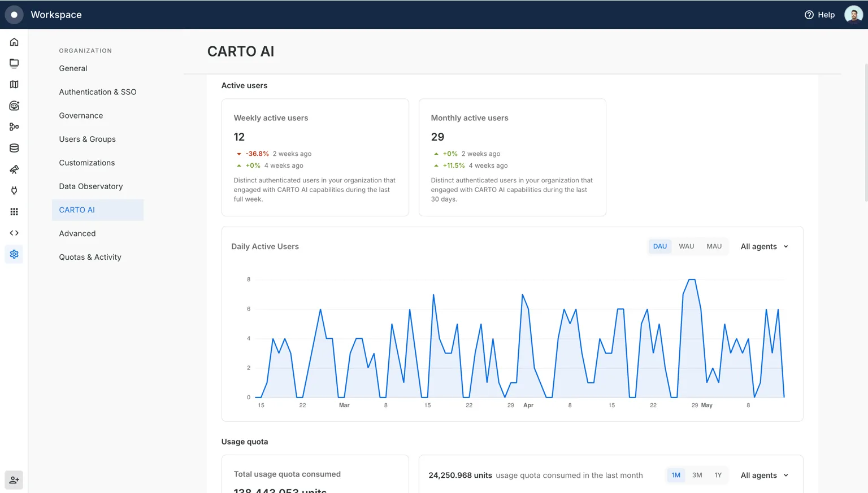Click the May label on chart axis

[x=706, y=405]
